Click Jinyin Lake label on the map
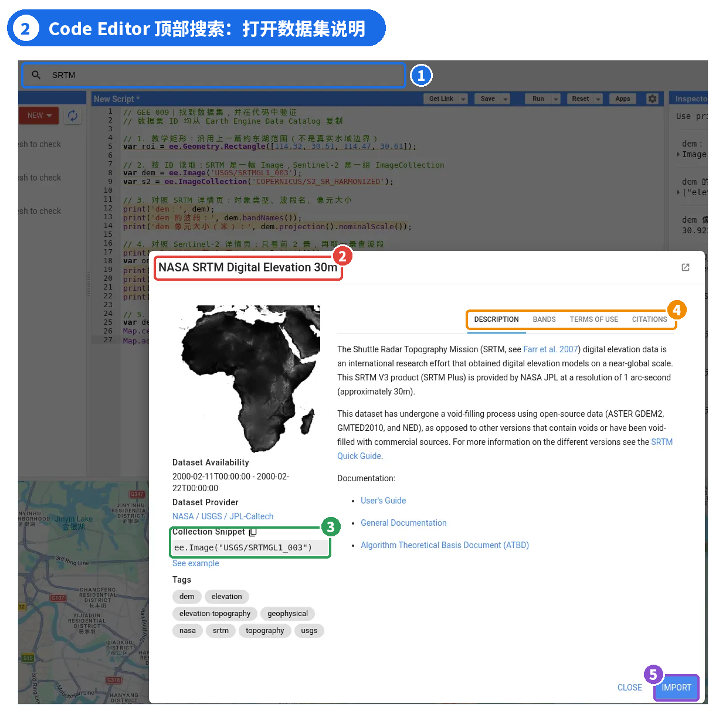726x728 pixels. (74, 522)
